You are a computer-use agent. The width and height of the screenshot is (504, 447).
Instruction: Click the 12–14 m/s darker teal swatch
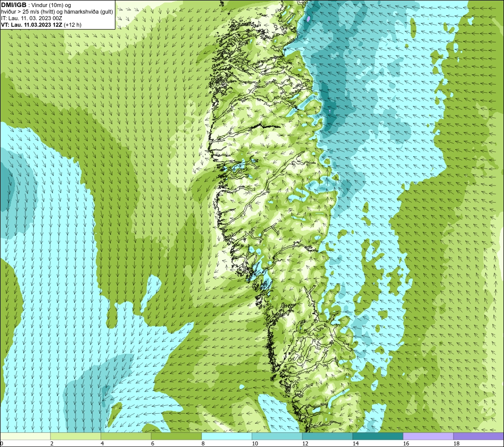(327, 436)
